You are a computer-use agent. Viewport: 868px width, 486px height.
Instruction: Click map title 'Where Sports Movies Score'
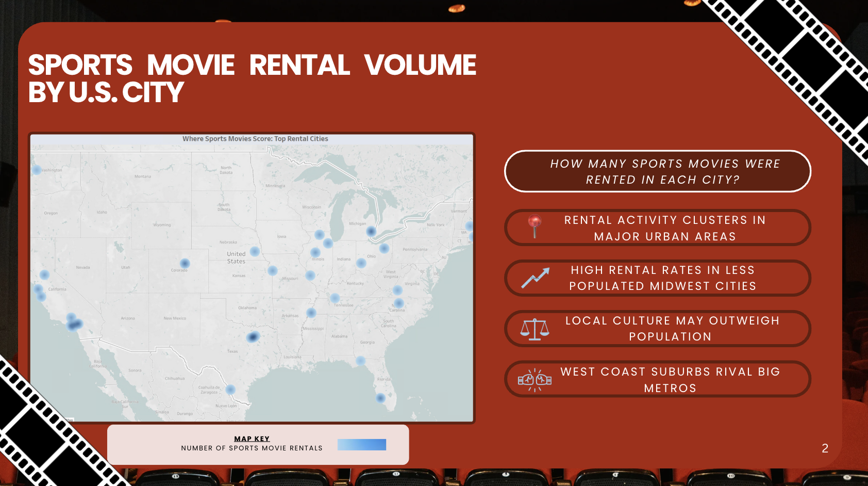click(x=255, y=139)
